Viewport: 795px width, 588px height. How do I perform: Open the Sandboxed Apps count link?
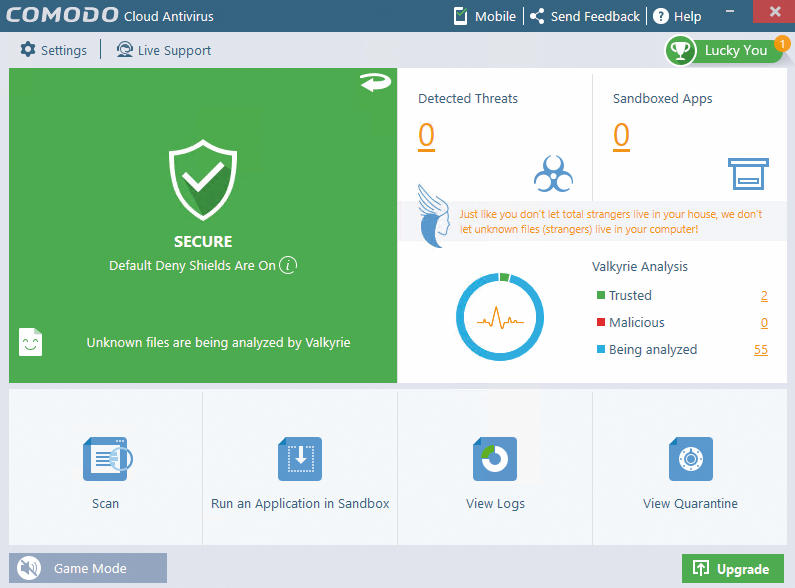point(621,136)
